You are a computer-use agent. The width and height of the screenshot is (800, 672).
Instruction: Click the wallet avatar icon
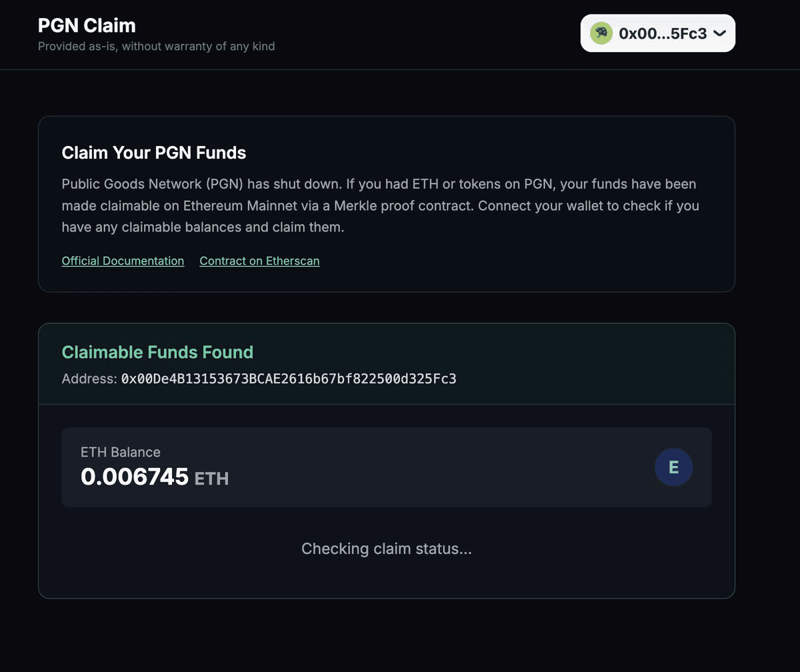(x=601, y=33)
